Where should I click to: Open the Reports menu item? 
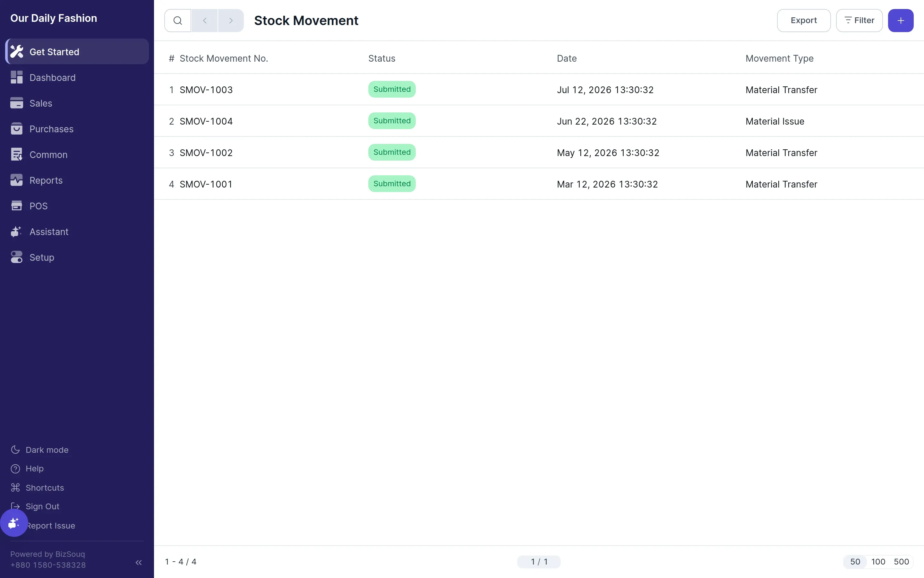(77, 180)
